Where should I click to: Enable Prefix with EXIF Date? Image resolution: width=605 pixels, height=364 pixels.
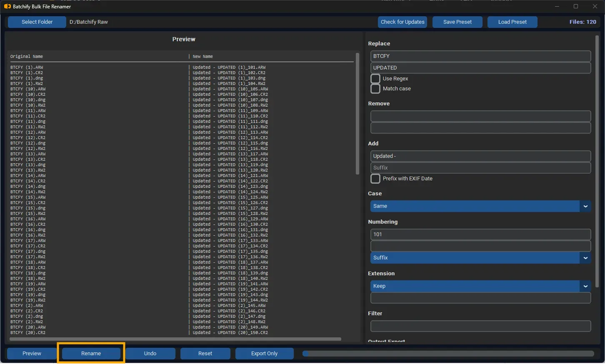375,179
